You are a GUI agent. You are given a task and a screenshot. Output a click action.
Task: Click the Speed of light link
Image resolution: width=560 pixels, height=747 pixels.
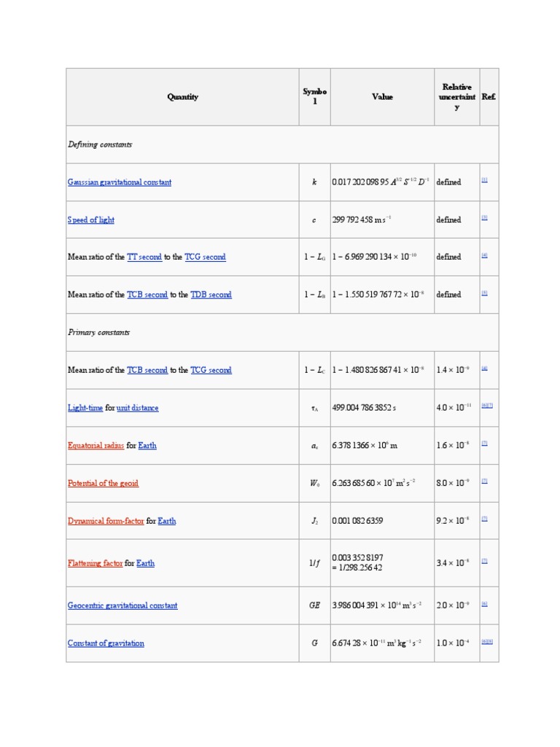tap(91, 220)
